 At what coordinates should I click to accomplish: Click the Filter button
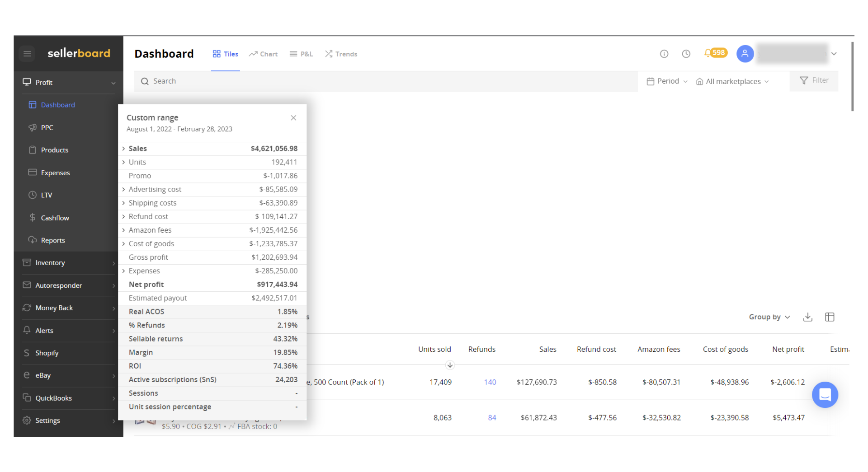coord(814,80)
